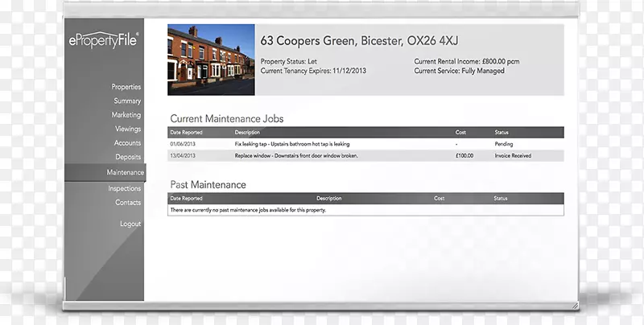Select Marketing from the sidebar
Image resolution: width=644 pixels, height=325 pixels.
[x=126, y=115]
